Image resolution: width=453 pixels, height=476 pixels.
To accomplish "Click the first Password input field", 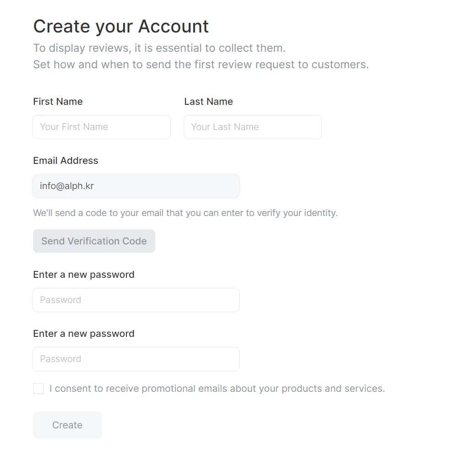I will point(136,300).
